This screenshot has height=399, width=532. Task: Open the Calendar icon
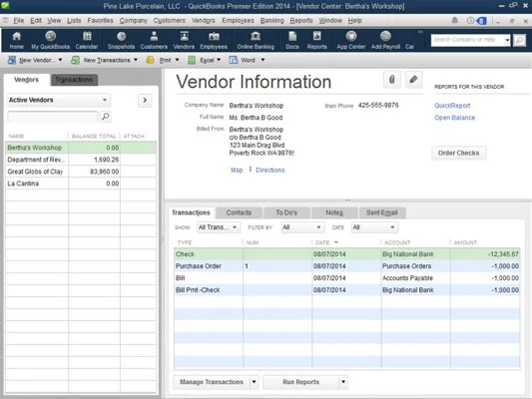[x=87, y=40]
